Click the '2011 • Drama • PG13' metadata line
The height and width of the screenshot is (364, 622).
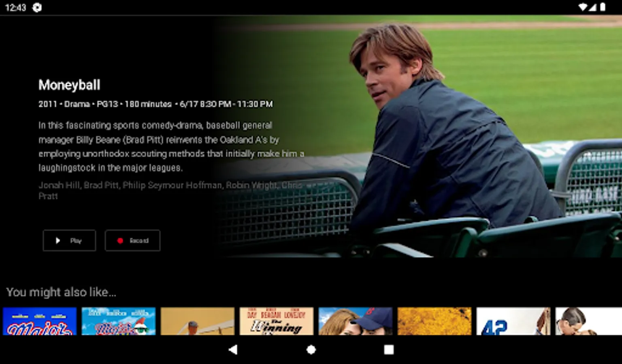155,104
